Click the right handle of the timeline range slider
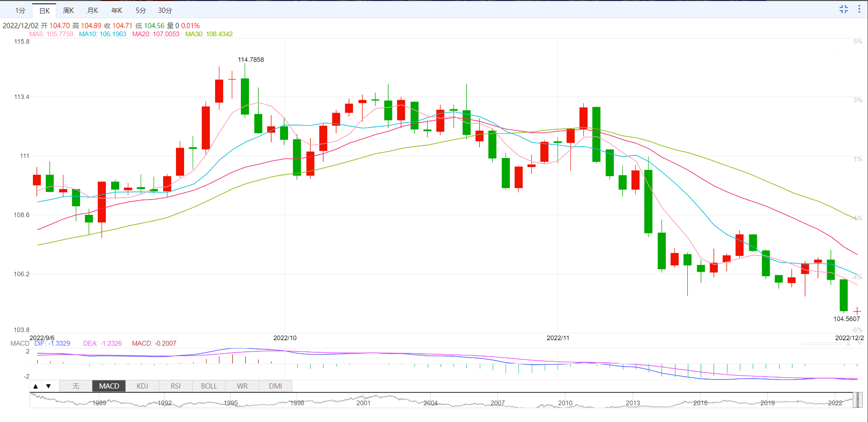 click(x=860, y=400)
